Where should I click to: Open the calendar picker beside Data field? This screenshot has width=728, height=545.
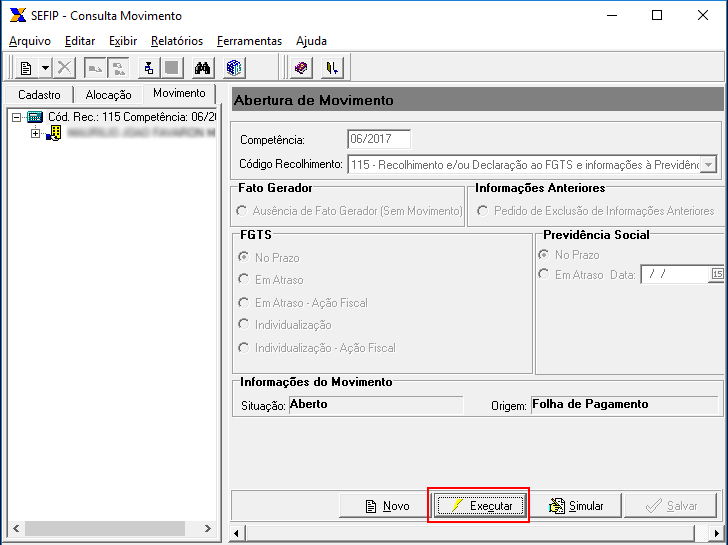[x=717, y=274]
